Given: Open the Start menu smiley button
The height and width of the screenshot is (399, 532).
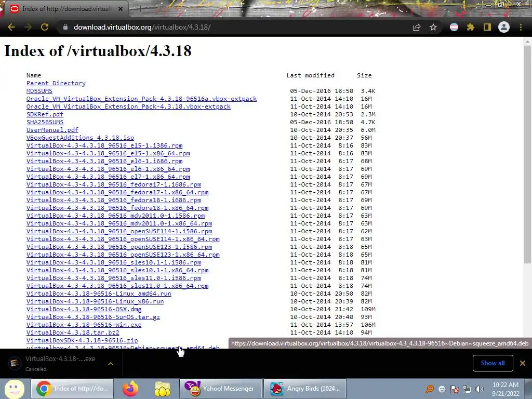Looking at the screenshot, I should coord(14,389).
